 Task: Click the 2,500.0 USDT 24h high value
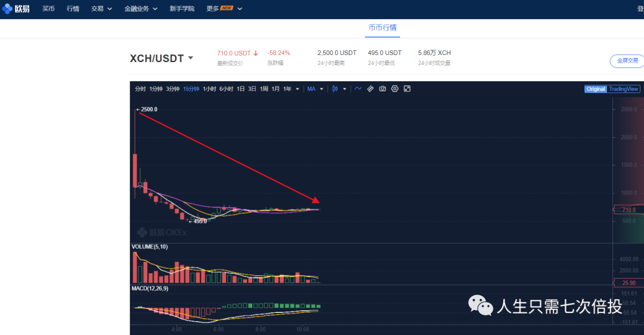(337, 53)
